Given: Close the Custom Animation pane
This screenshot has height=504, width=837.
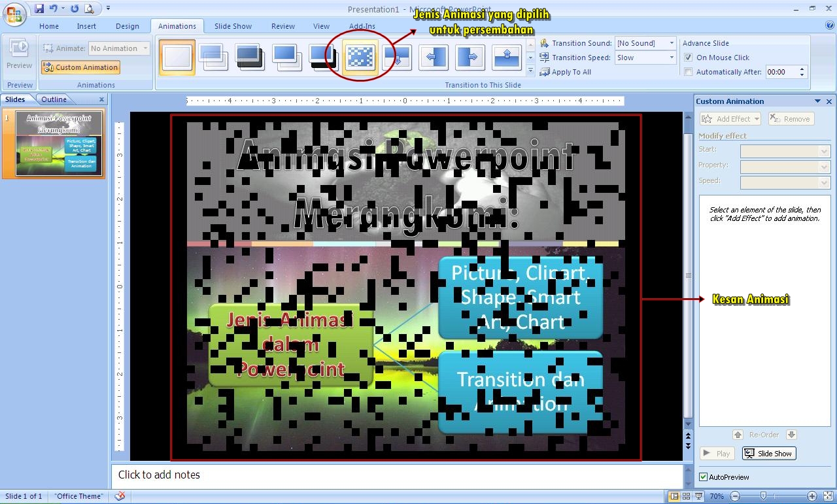Looking at the screenshot, I should point(829,101).
